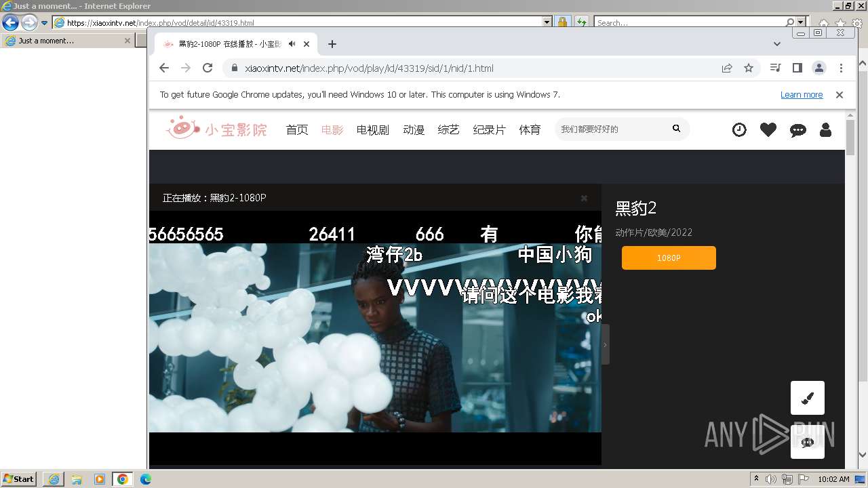Open the Chrome three-dot menu

point(841,68)
